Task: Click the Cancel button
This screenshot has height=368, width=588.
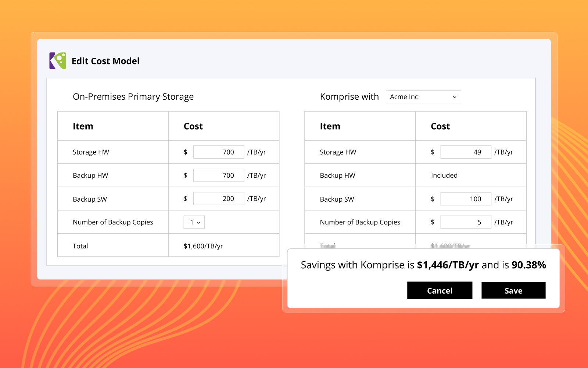Action: point(440,290)
